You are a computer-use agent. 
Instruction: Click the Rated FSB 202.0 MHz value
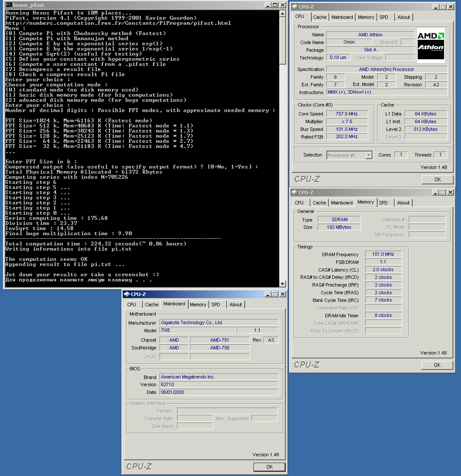pyautogui.click(x=347, y=136)
